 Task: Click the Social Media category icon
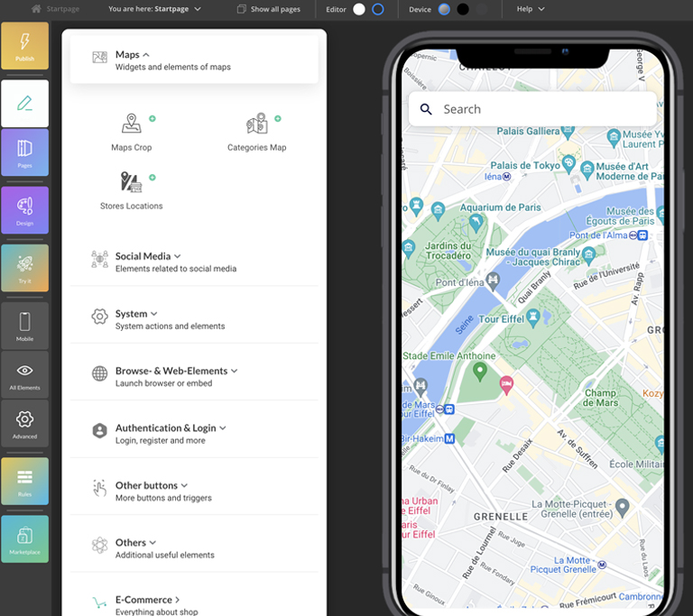tap(100, 260)
